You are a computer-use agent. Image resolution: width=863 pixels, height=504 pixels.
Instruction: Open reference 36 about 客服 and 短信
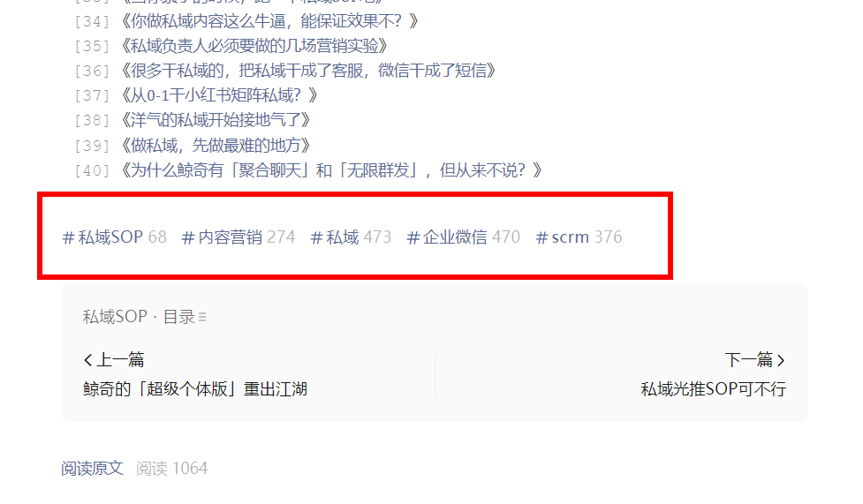(x=308, y=71)
